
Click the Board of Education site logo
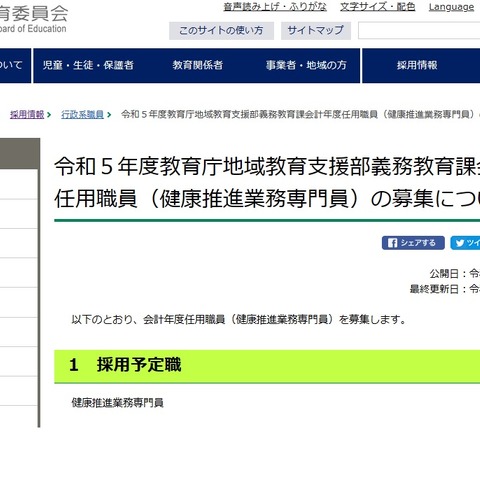pos(33,19)
